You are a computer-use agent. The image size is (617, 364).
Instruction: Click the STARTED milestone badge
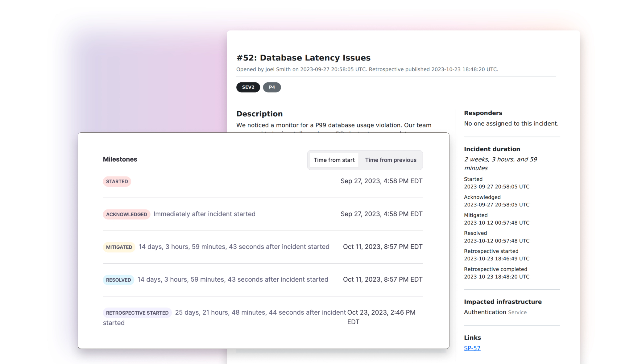pyautogui.click(x=117, y=181)
